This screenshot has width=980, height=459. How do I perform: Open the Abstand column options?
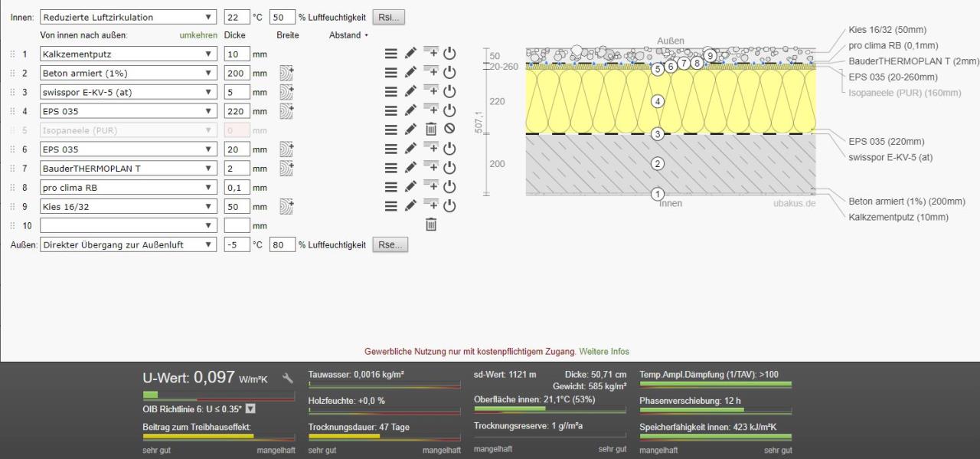tap(366, 35)
